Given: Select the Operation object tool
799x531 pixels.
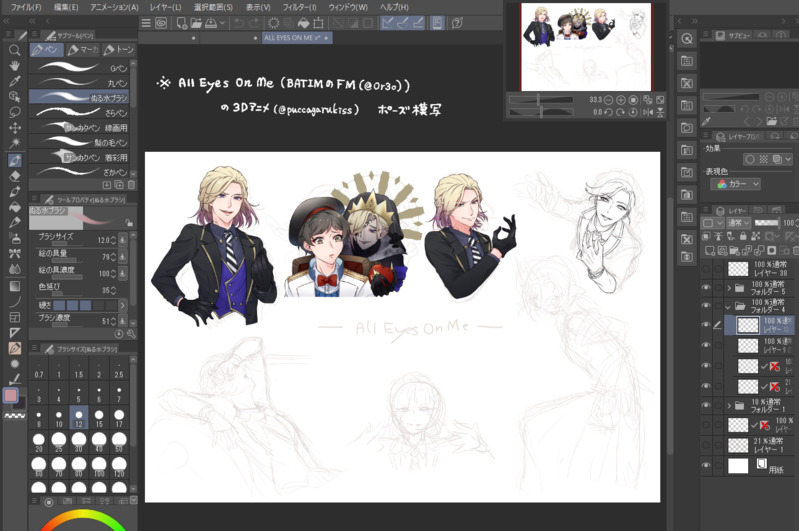Looking at the screenshot, I should click(x=14, y=96).
